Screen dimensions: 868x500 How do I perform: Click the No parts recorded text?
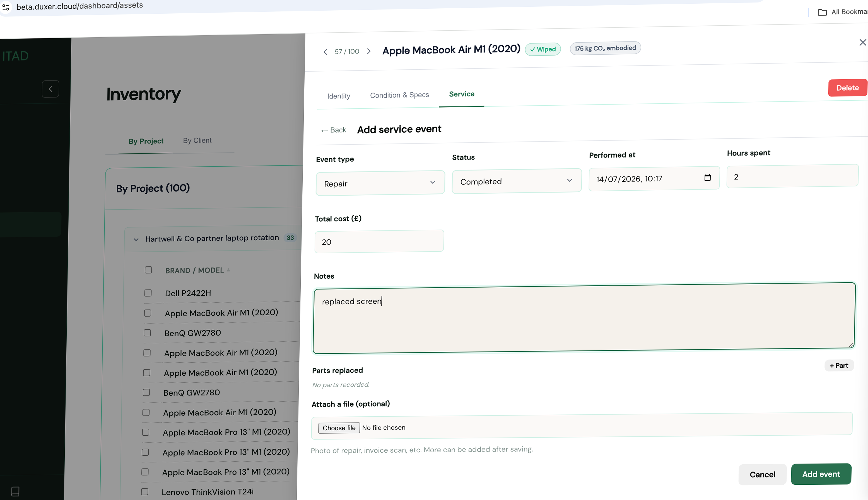(341, 385)
